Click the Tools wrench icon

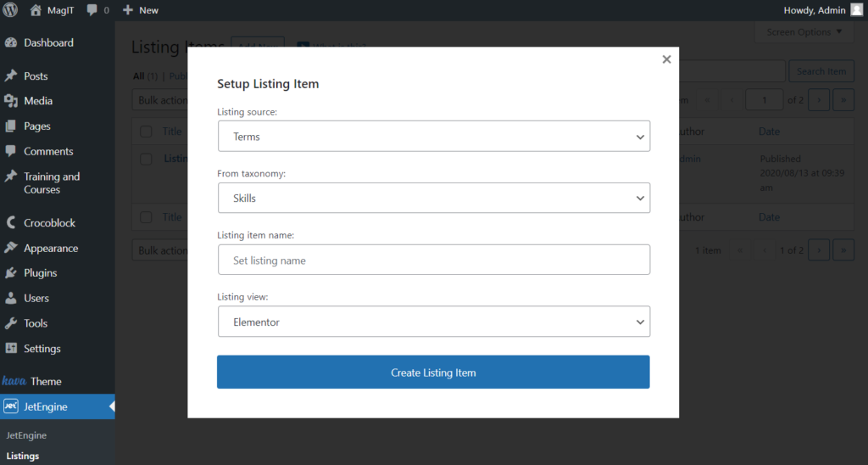pos(10,323)
